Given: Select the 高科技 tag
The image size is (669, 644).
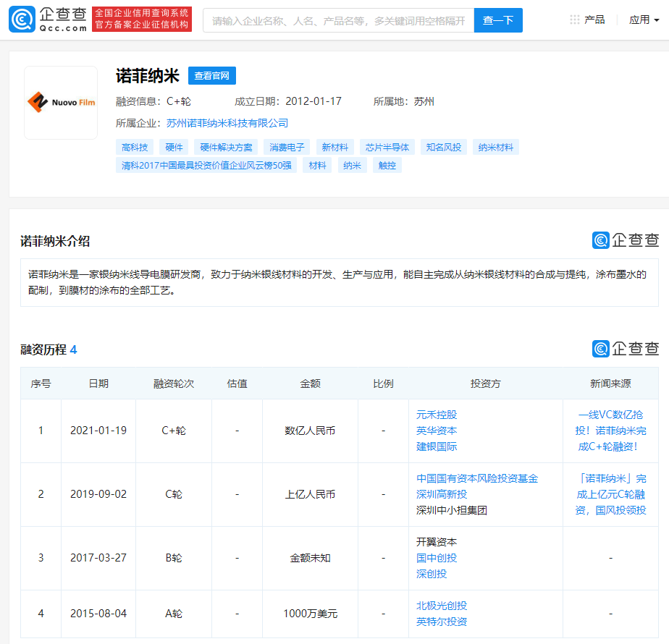Looking at the screenshot, I should tap(135, 147).
